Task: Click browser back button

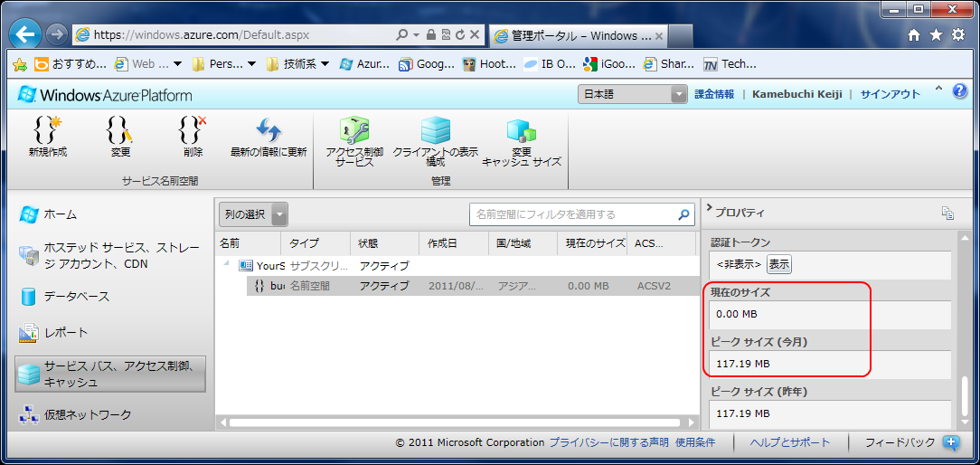Action: click(25, 35)
